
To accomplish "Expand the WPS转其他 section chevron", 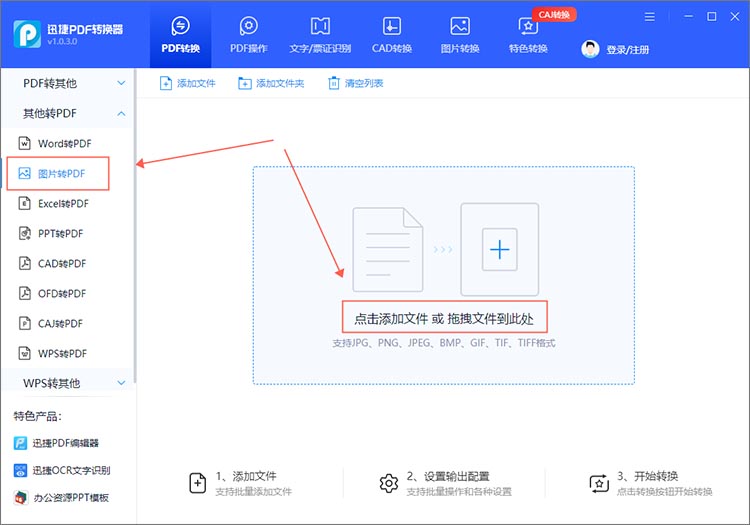I will click(x=121, y=383).
